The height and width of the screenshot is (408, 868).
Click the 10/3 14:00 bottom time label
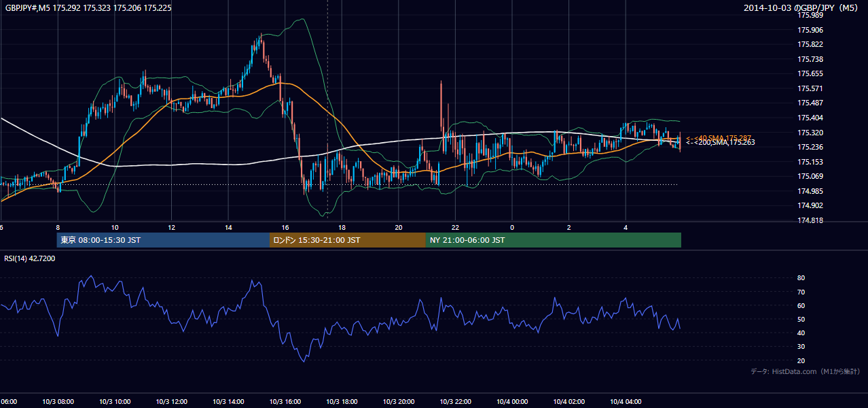coord(228,402)
